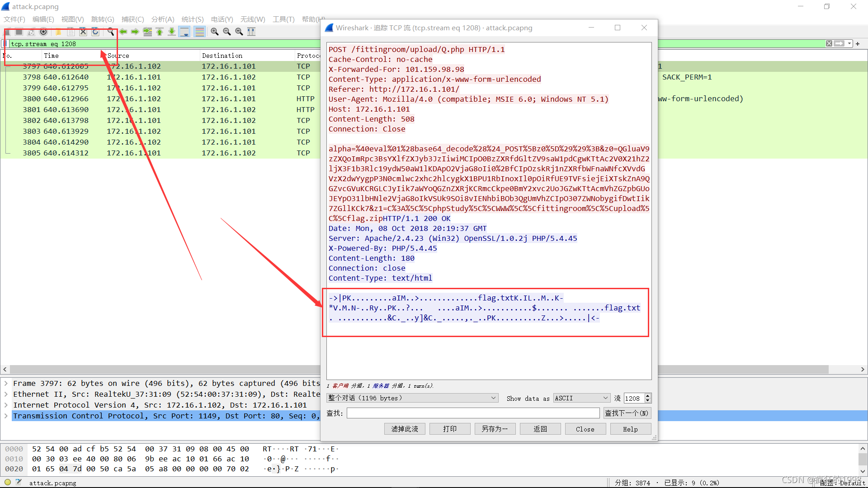
Task: Select packet 3801 HTTP row
Action: coord(160,109)
